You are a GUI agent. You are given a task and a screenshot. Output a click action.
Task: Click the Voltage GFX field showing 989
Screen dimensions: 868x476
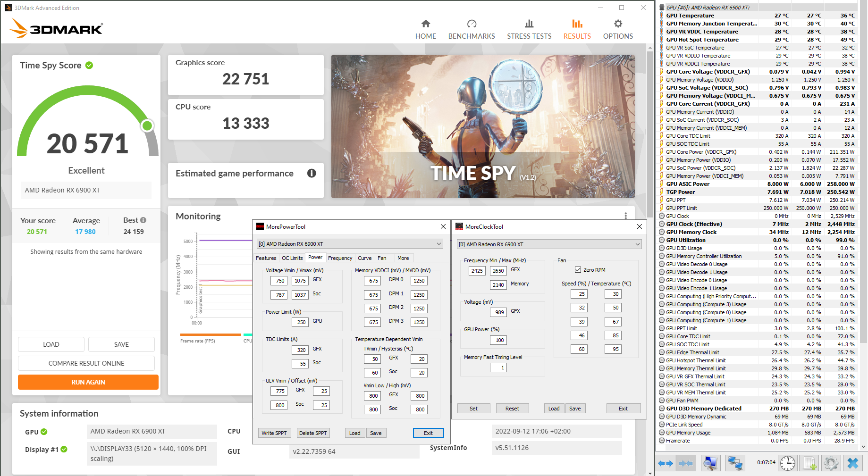pos(499,312)
